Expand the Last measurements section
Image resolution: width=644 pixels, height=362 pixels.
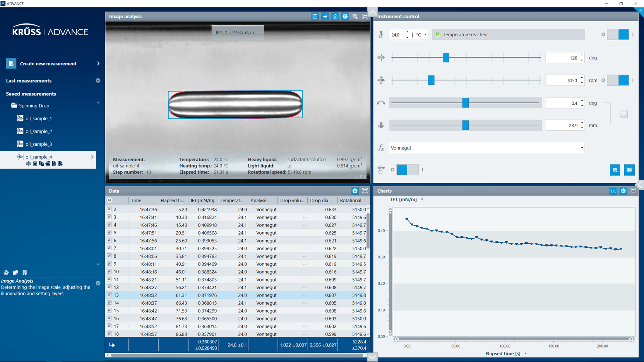coord(98,80)
